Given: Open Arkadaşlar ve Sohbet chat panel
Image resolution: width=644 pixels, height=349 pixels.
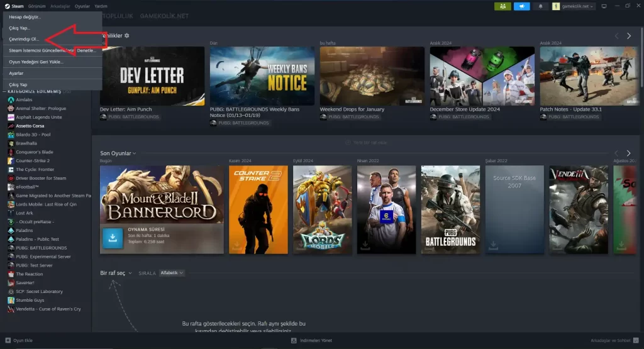Looking at the screenshot, I should (x=614, y=340).
